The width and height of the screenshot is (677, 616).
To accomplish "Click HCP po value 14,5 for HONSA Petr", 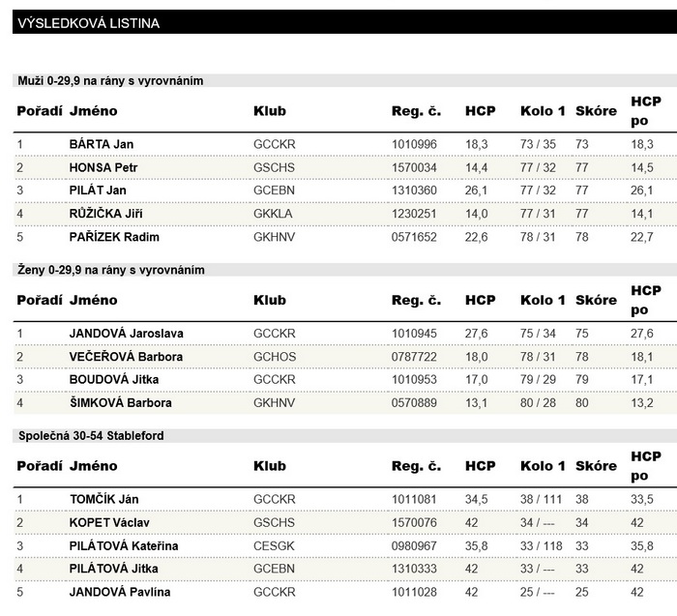I will point(641,167).
